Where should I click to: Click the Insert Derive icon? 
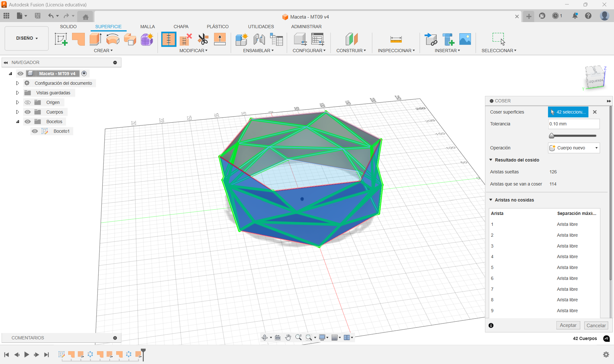[431, 39]
